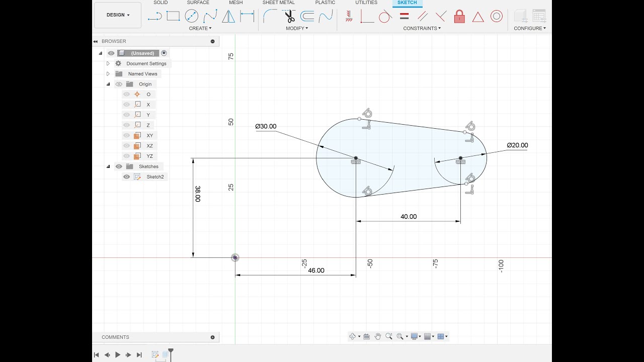Switch to the SOLID tab
The height and width of the screenshot is (362, 644).
coord(160,3)
